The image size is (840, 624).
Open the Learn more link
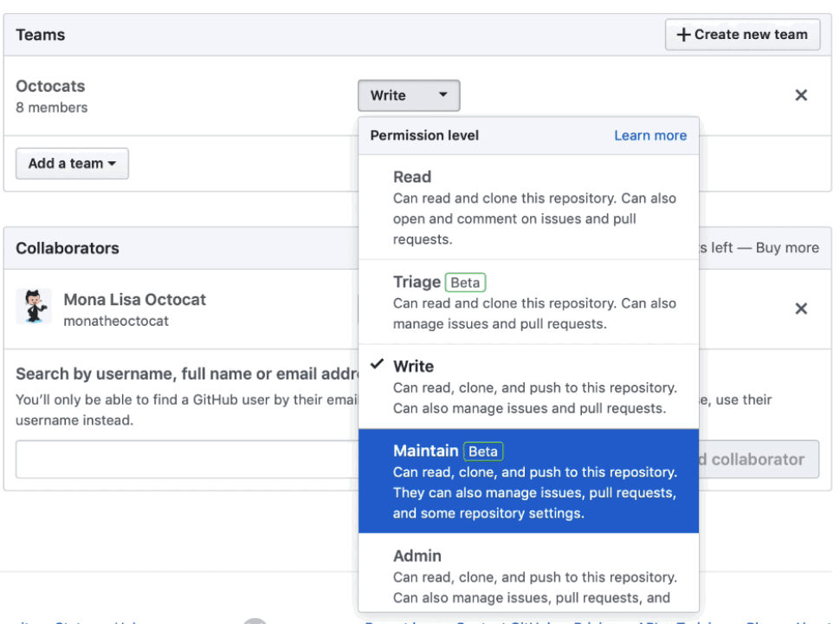pyautogui.click(x=650, y=135)
